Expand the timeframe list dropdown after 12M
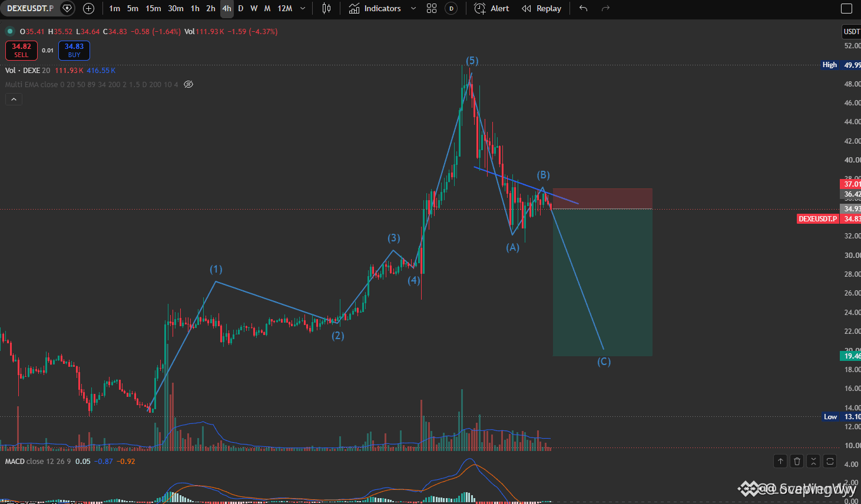 coord(303,8)
